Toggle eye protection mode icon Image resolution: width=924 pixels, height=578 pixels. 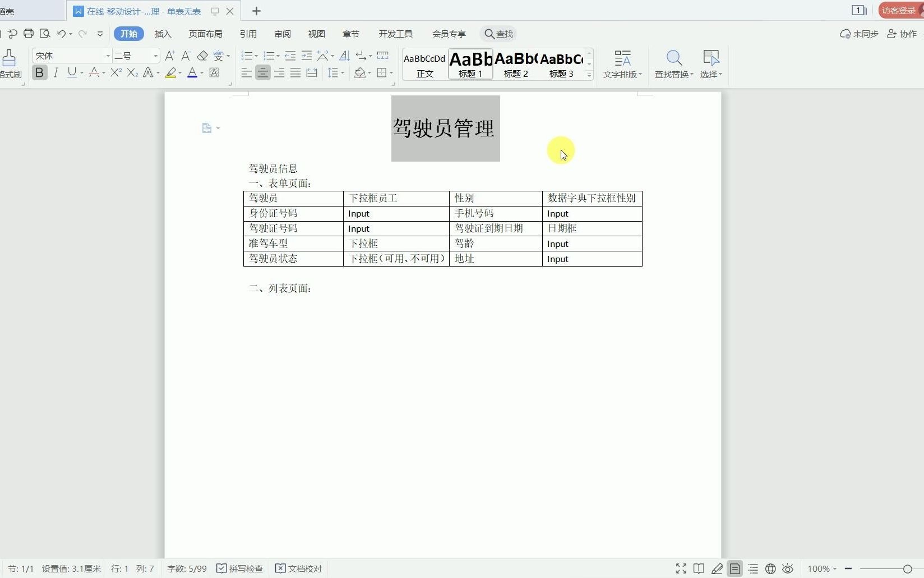coord(788,569)
